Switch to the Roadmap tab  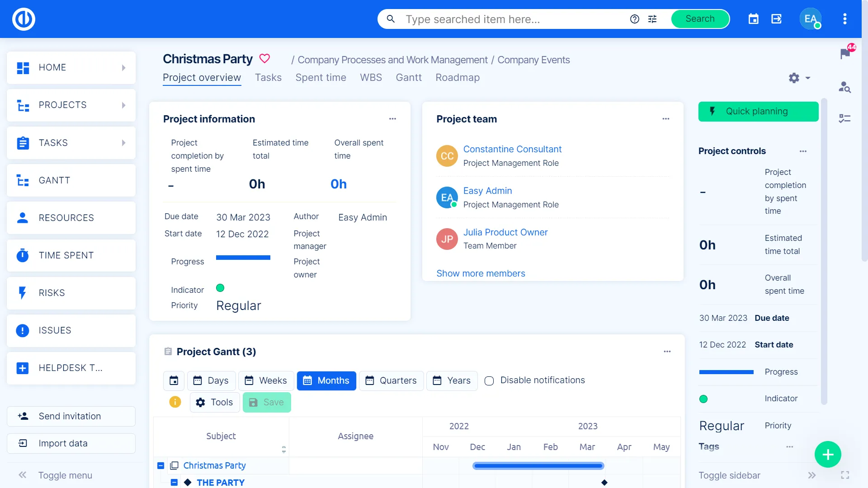point(458,78)
